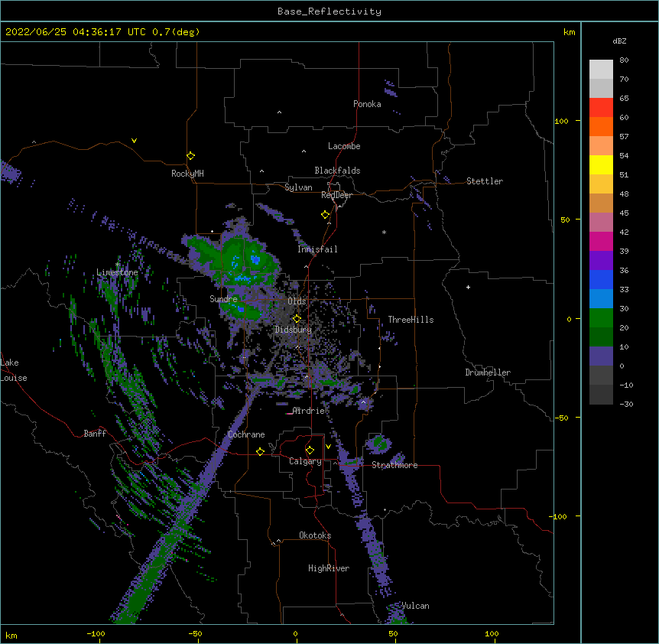Click the Vulcan town label
The width and height of the screenshot is (659, 644).
coord(415,606)
